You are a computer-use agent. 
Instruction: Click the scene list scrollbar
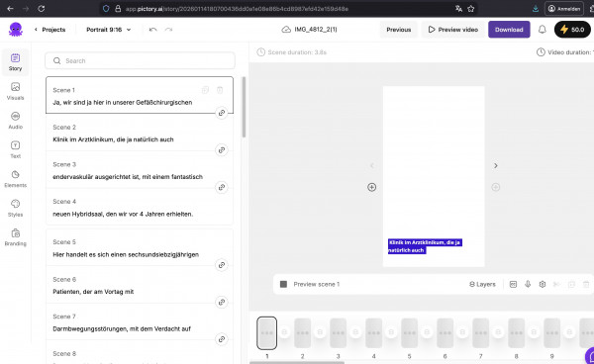(244, 107)
